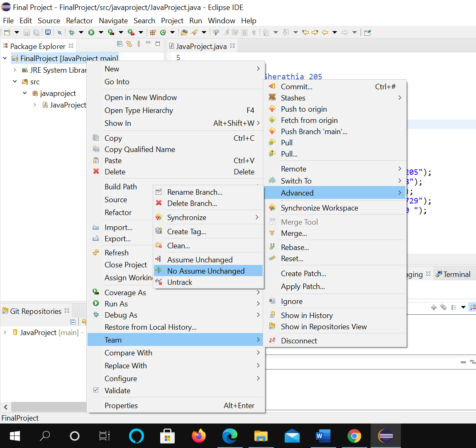Open the Firefox icon in the taskbar
Screen dimensions: 476x448
pos(199,436)
